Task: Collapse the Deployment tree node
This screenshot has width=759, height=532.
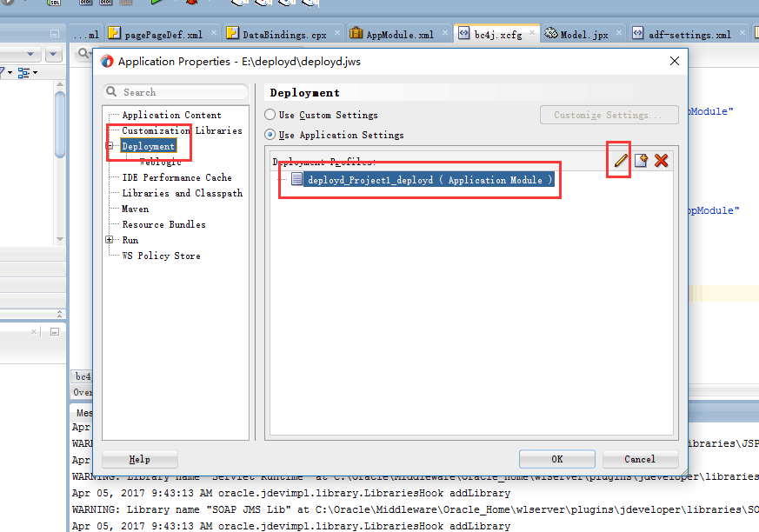Action: tap(110, 146)
